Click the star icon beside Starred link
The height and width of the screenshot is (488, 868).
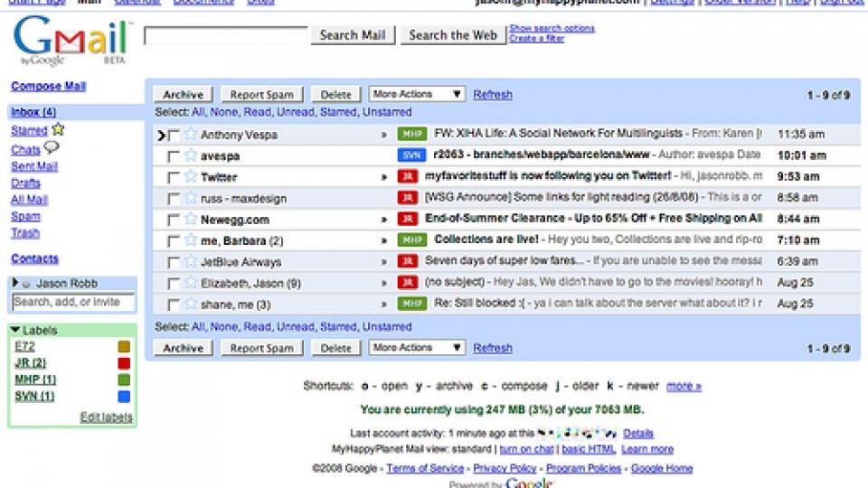58,130
